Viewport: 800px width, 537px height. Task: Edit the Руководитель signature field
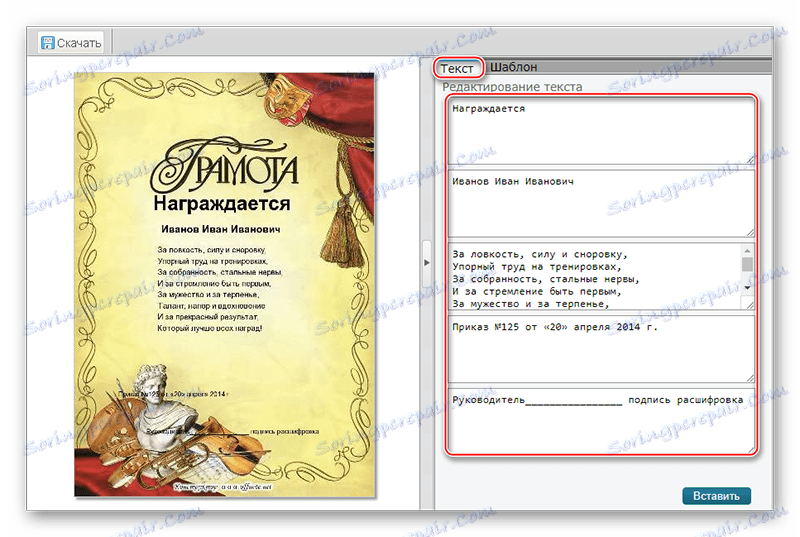point(602,421)
